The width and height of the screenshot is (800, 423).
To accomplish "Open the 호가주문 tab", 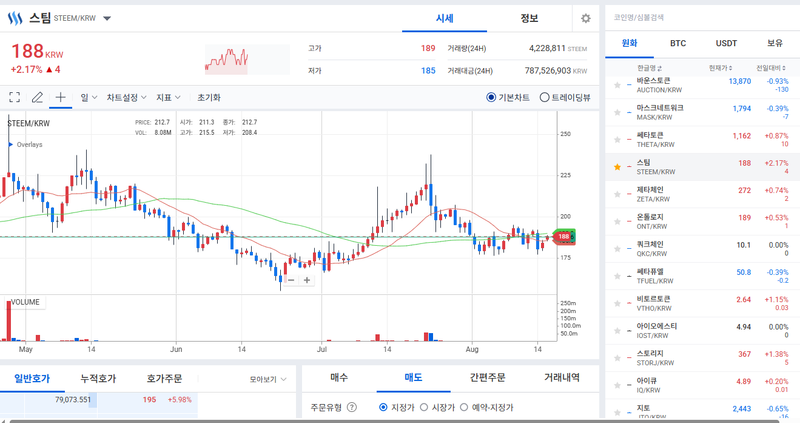I will tap(164, 379).
